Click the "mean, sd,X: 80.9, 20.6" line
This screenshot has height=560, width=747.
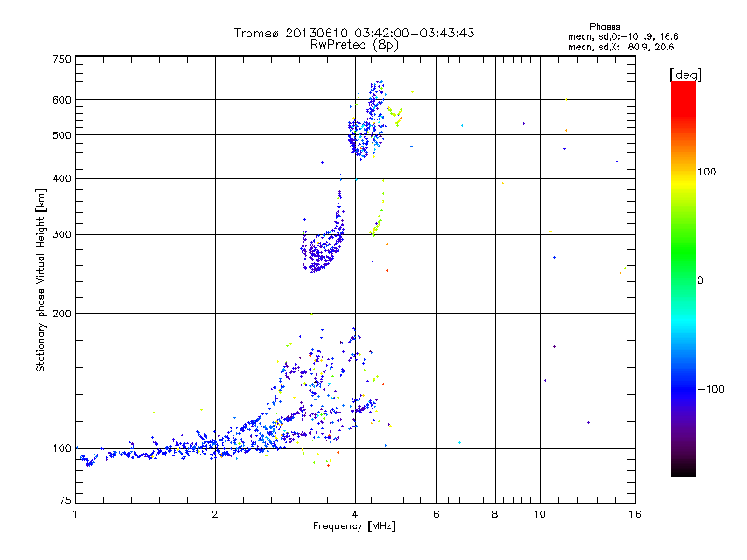click(x=621, y=47)
